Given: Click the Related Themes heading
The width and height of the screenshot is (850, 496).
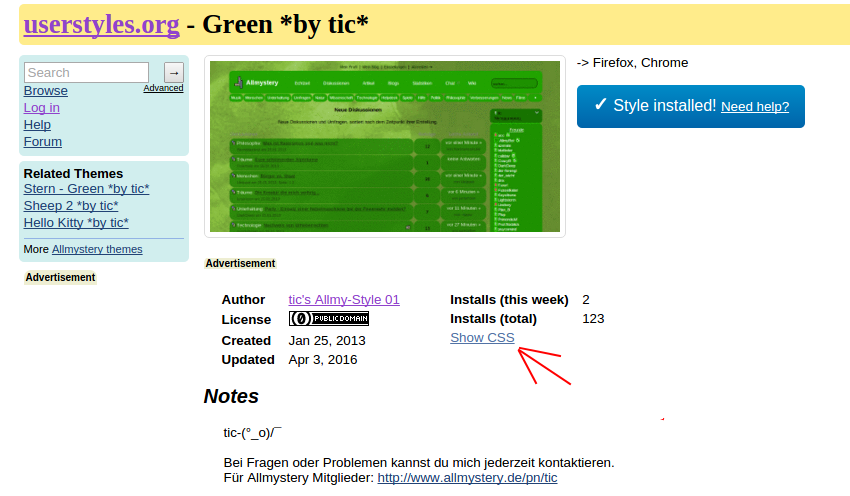Looking at the screenshot, I should click(73, 173).
